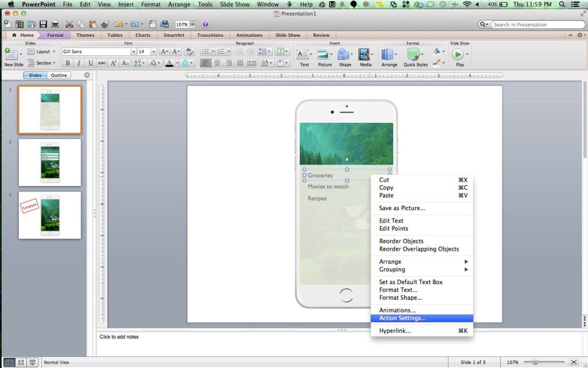Click New Presentation icon in toolbar

(7, 24)
